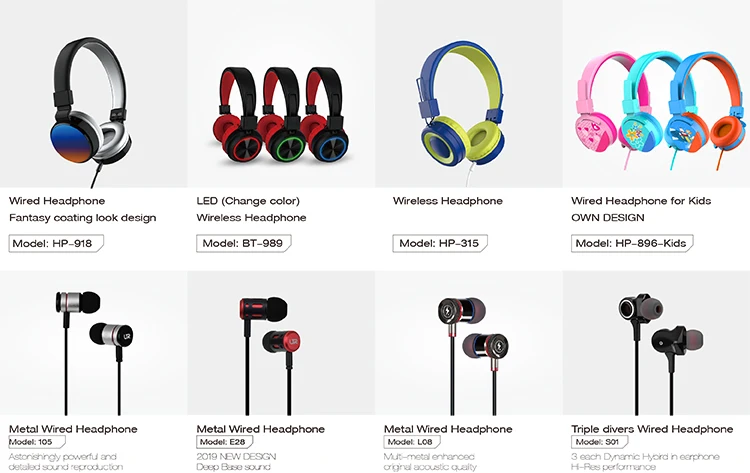View the silver Metal Wired earphone 105 image

tap(94, 343)
